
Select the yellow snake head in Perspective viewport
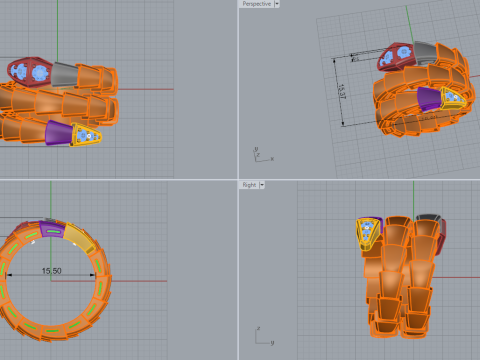(x=453, y=97)
